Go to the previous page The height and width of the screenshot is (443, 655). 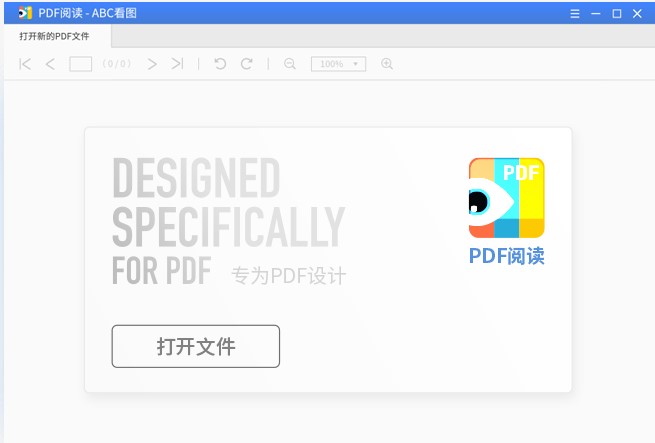[x=50, y=64]
